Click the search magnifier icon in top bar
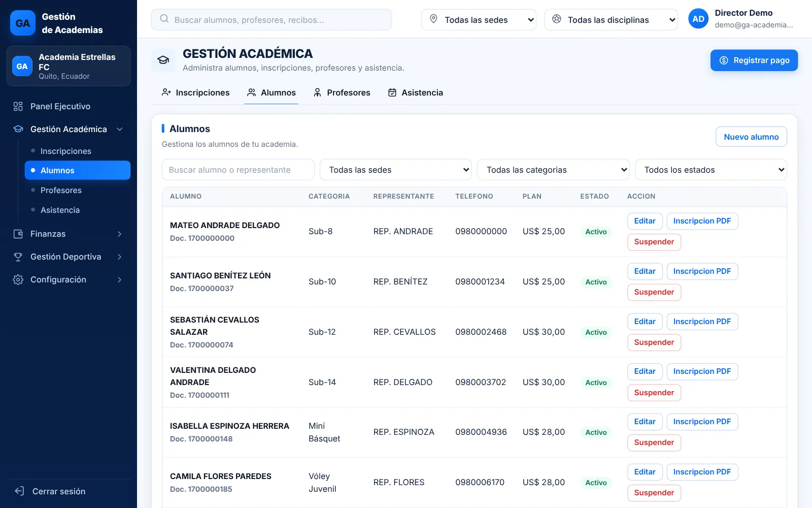This screenshot has width=812, height=508. (x=164, y=19)
